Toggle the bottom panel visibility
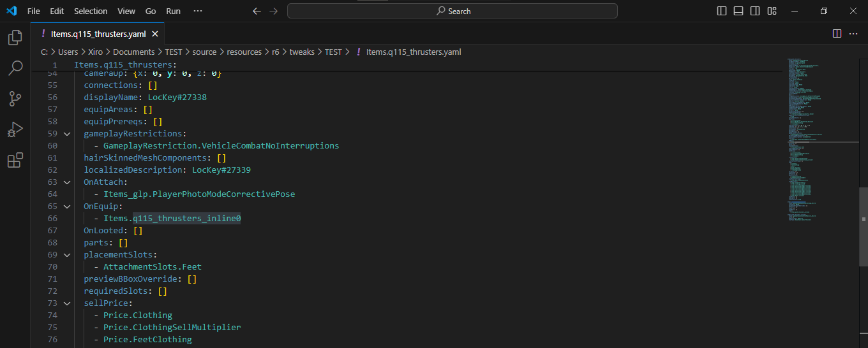The height and width of the screenshot is (348, 868). 738,11
